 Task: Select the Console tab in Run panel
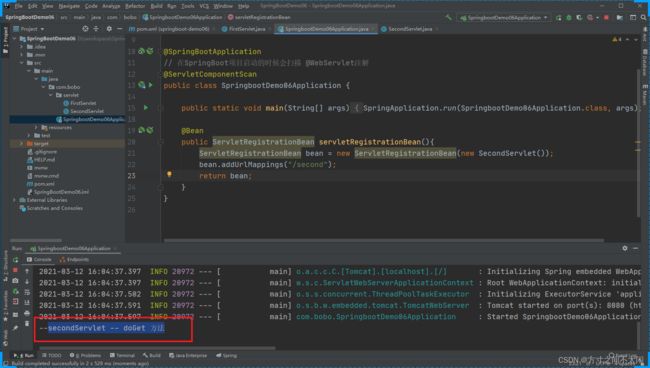[x=39, y=259]
